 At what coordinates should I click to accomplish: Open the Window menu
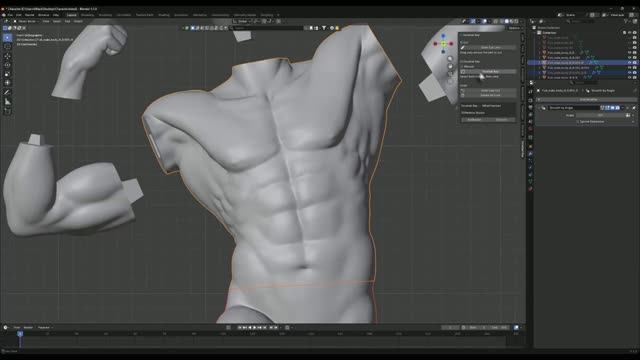pos(43,15)
